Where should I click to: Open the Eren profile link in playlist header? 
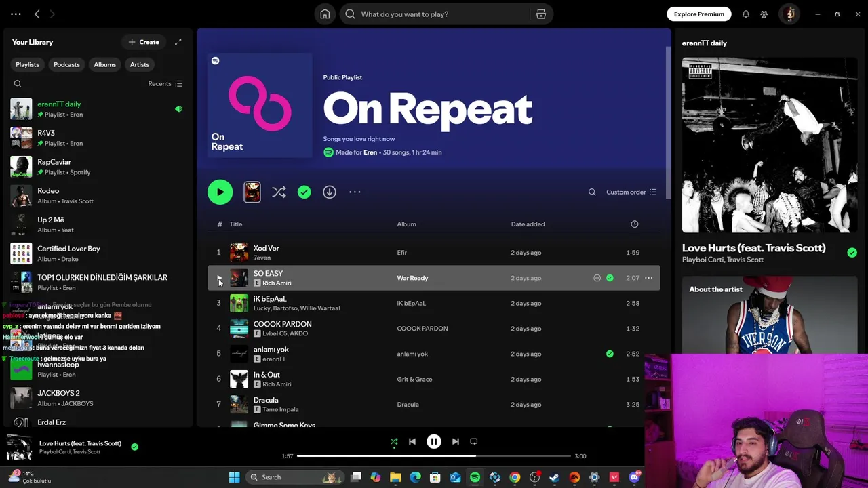pyautogui.click(x=370, y=152)
